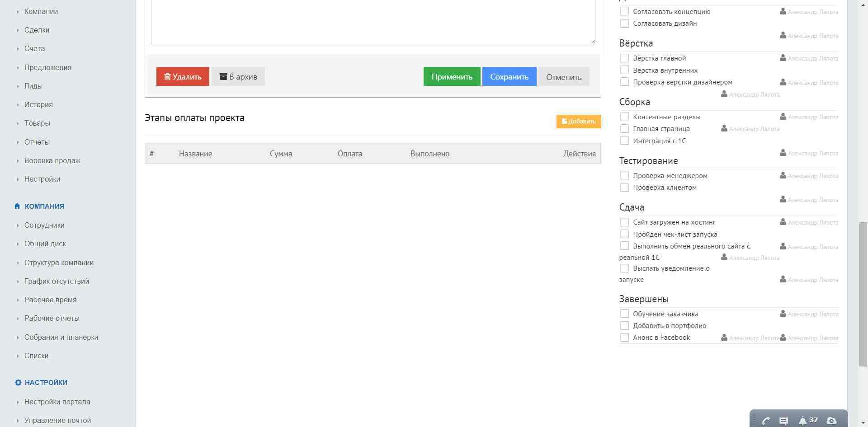Click the Действия column header
Screen dimensions: 868x427
click(x=580, y=154)
